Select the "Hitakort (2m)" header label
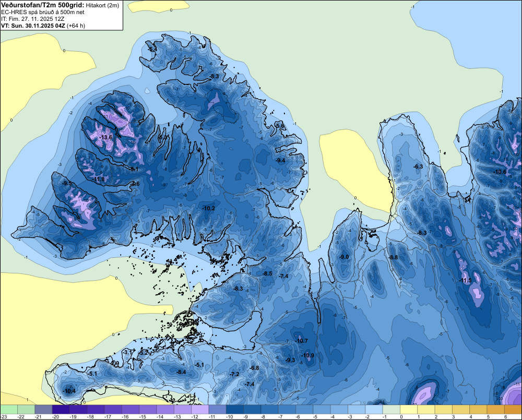522x420 pixels. coord(102,5)
